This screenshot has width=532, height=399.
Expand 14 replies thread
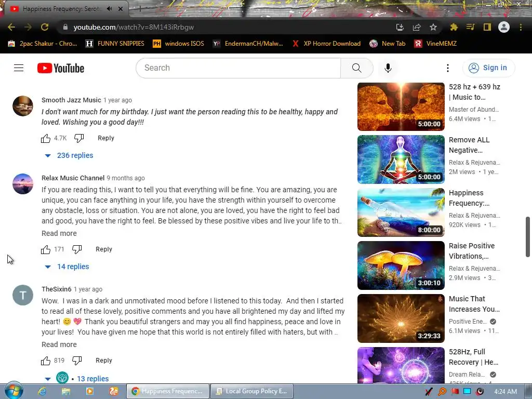coord(67,267)
